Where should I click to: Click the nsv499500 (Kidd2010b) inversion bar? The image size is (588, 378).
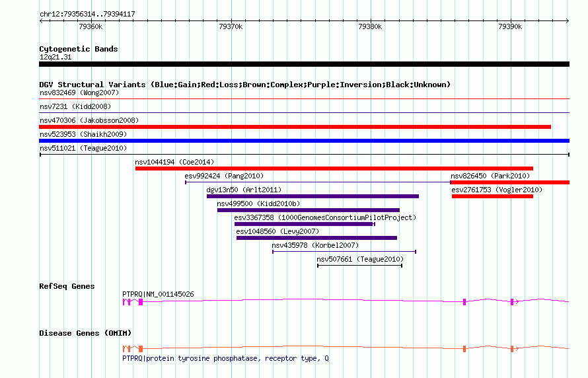click(x=309, y=210)
